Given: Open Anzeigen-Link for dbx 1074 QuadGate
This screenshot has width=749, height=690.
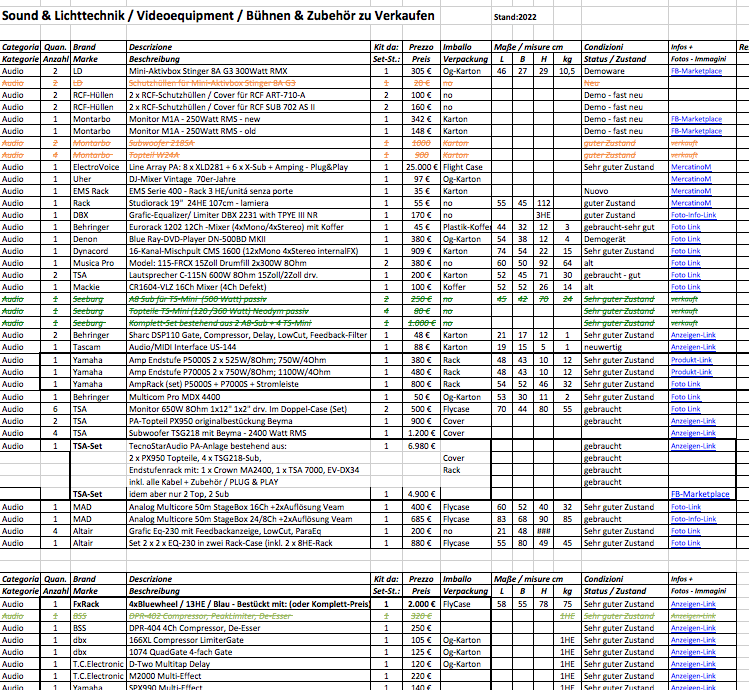Looking at the screenshot, I should click(693, 652).
